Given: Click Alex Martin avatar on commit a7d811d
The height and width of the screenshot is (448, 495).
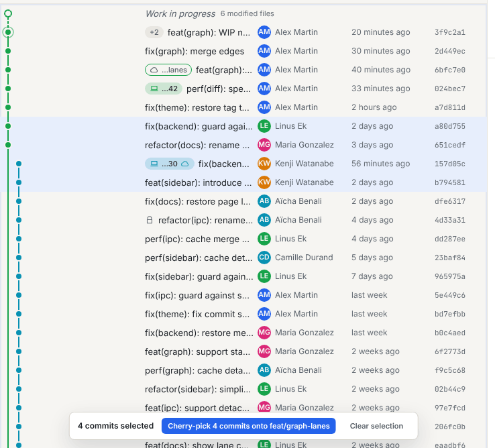Looking at the screenshot, I should (x=264, y=107).
